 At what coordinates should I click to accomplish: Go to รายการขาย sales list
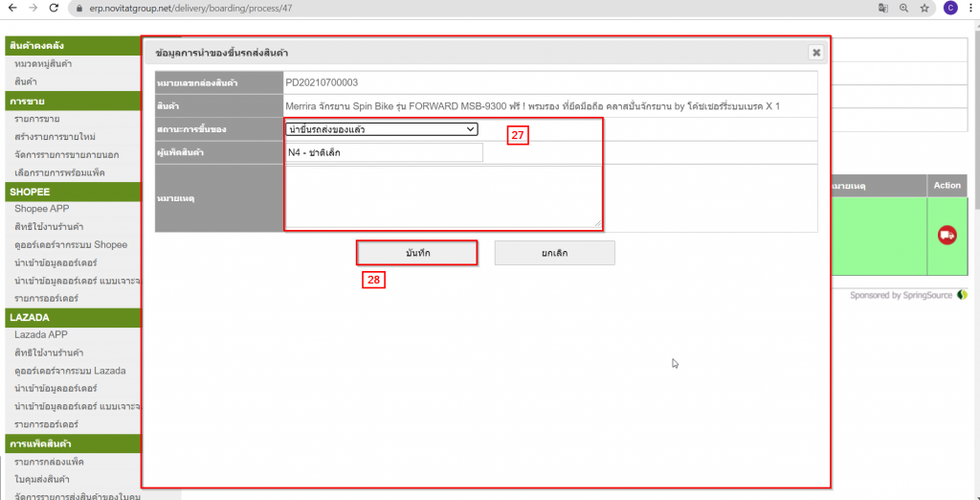point(37,118)
